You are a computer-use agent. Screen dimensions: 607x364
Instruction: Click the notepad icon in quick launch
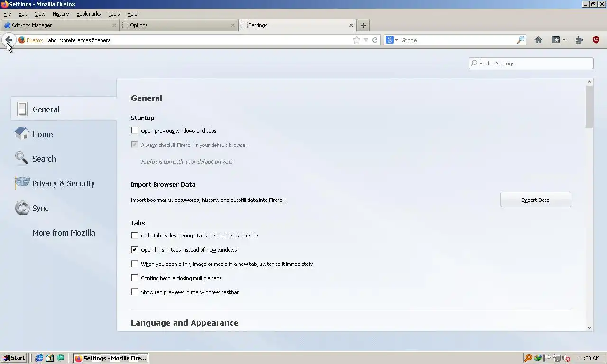50,358
